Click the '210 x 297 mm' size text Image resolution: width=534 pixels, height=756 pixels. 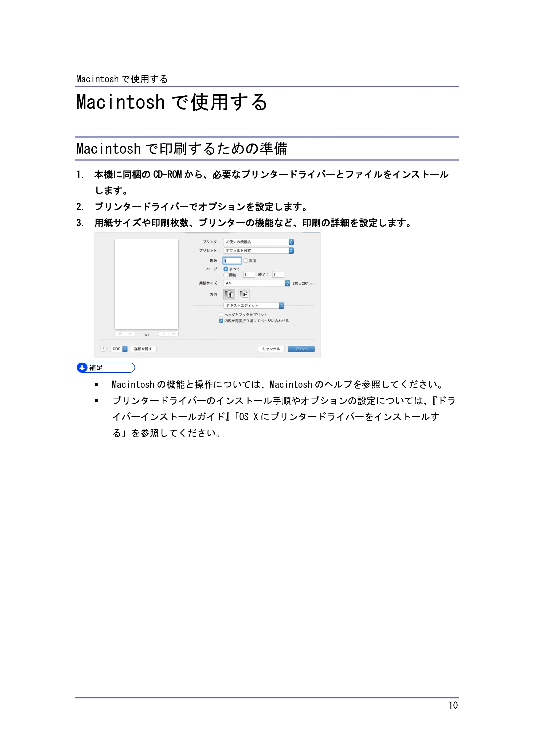click(303, 284)
